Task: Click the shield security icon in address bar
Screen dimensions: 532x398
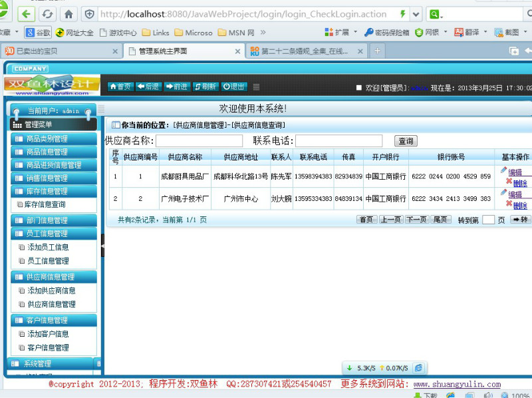Action: 90,14
